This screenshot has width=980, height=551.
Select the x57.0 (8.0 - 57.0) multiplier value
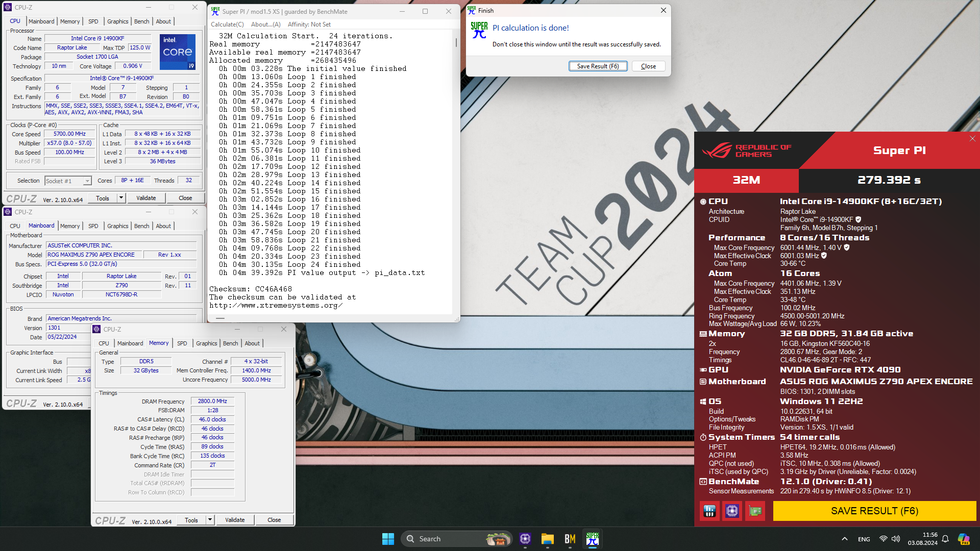click(x=70, y=143)
